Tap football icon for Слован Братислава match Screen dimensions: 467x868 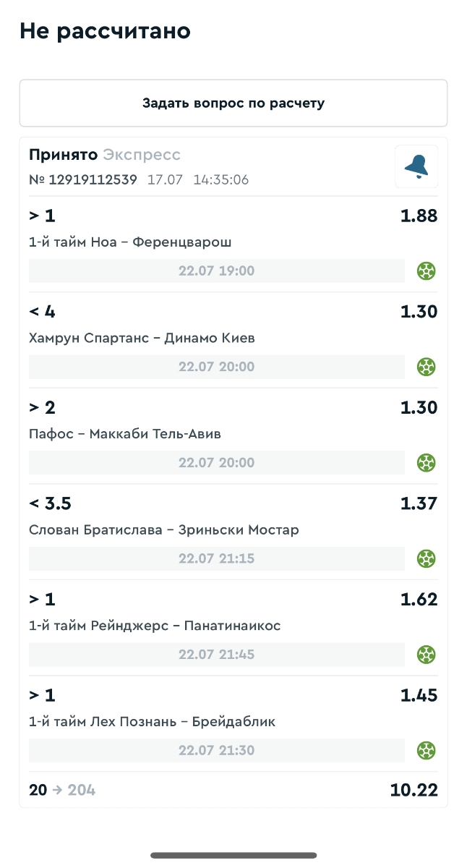(x=427, y=558)
